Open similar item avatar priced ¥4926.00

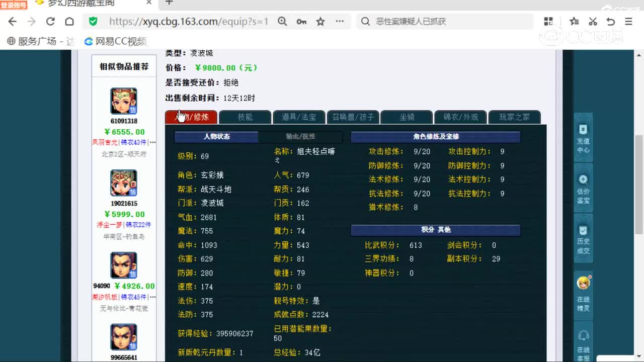[124, 265]
